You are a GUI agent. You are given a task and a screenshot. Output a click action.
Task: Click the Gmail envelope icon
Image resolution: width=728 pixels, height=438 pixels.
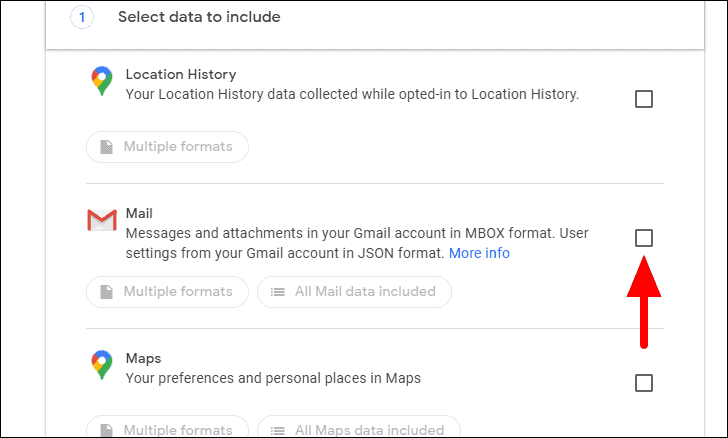point(102,221)
